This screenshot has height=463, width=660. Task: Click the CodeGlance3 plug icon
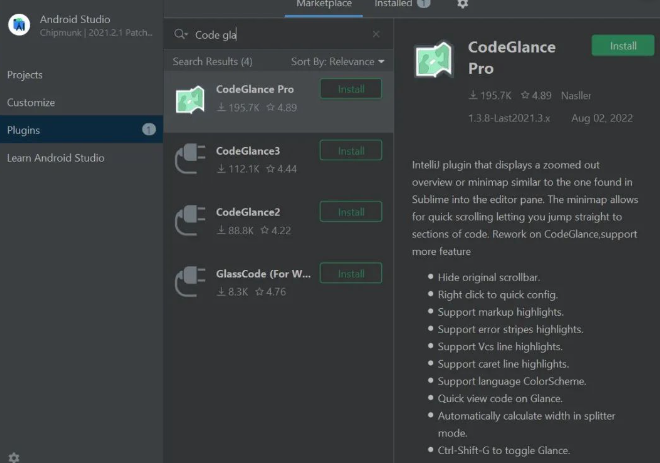190,159
